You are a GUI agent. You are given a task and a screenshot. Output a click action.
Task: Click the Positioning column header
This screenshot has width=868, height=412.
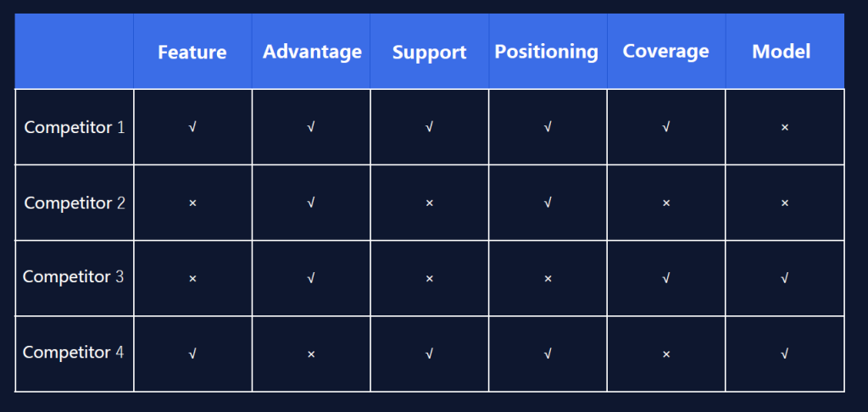point(547,52)
